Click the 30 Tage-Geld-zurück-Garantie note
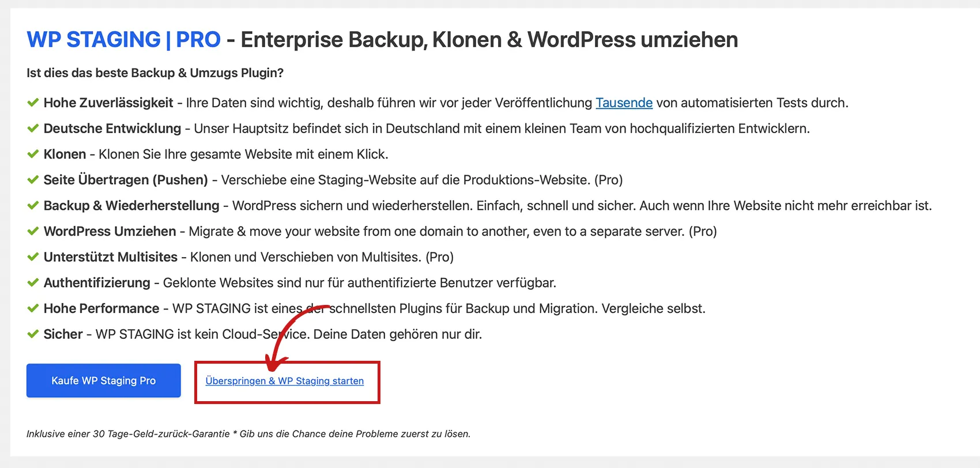This screenshot has height=468, width=980. point(248,434)
